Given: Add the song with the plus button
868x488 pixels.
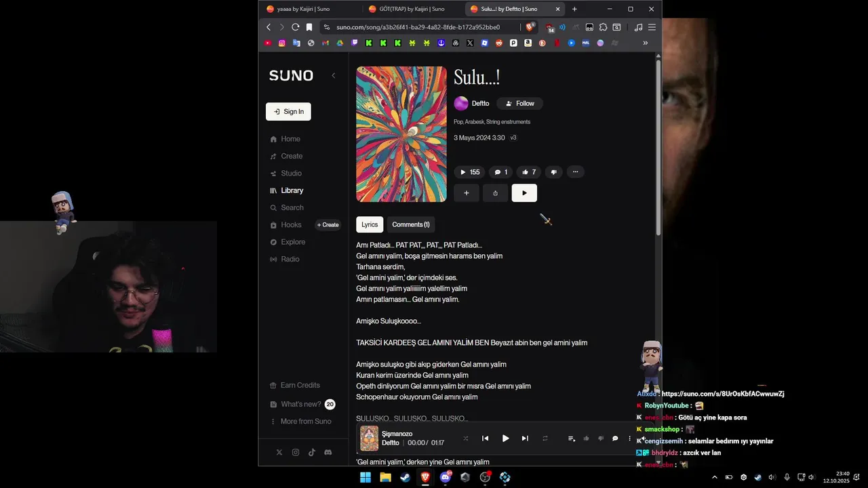Looking at the screenshot, I should point(467,193).
